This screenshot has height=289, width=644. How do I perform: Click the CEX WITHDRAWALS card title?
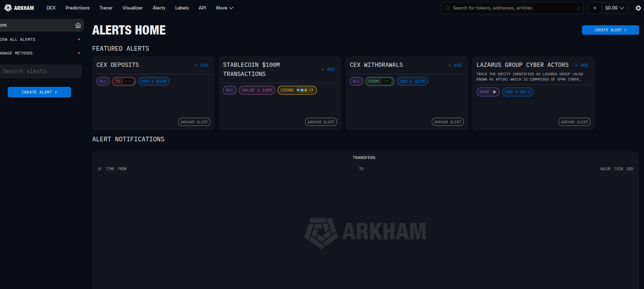click(x=376, y=65)
